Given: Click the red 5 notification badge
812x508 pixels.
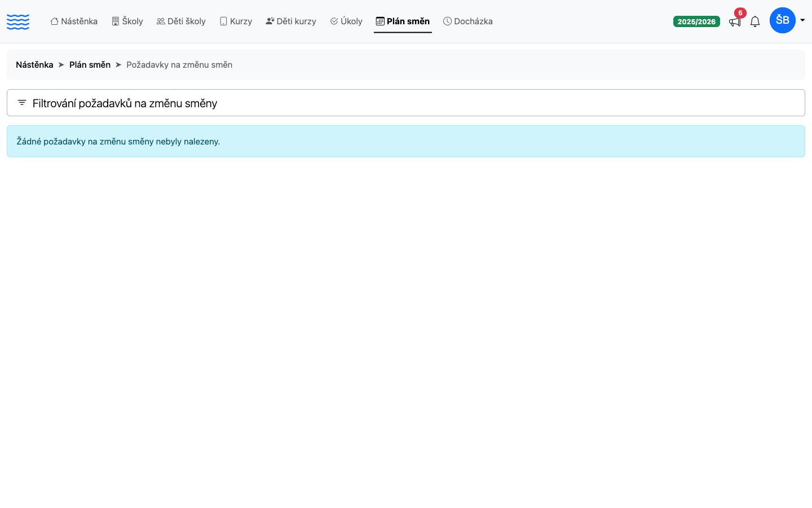Looking at the screenshot, I should click(x=740, y=13).
